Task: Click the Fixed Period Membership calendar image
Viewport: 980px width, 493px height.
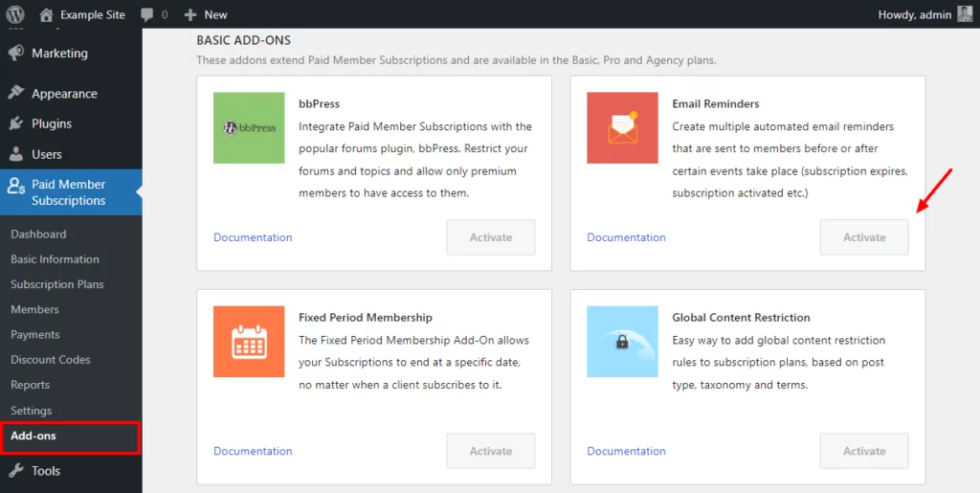Action: (249, 341)
